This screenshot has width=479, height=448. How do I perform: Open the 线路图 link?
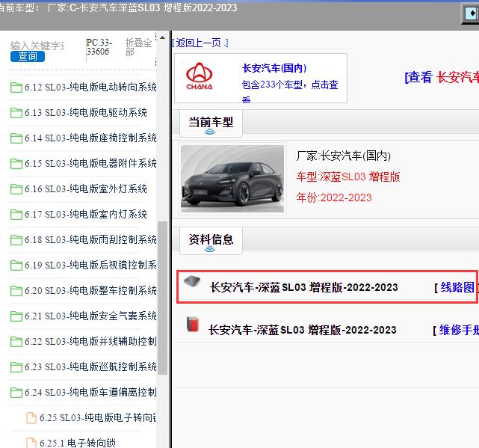coord(457,287)
